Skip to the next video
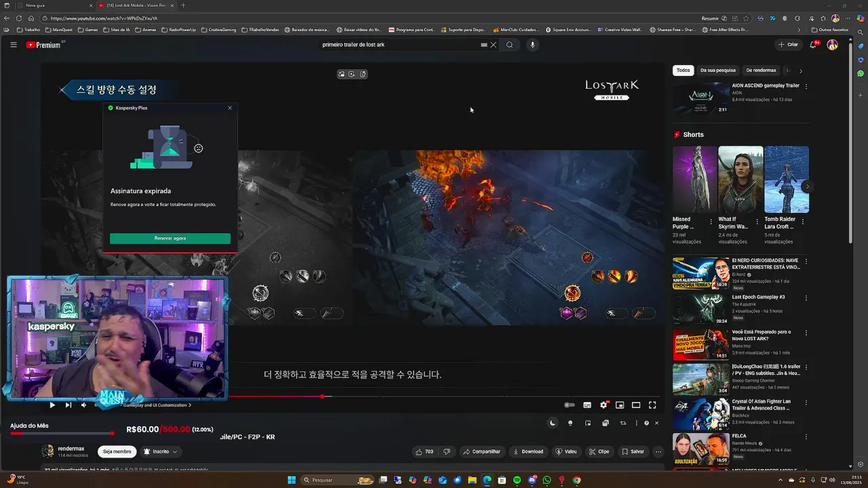Screen dimensions: 868x488 click(x=68, y=405)
